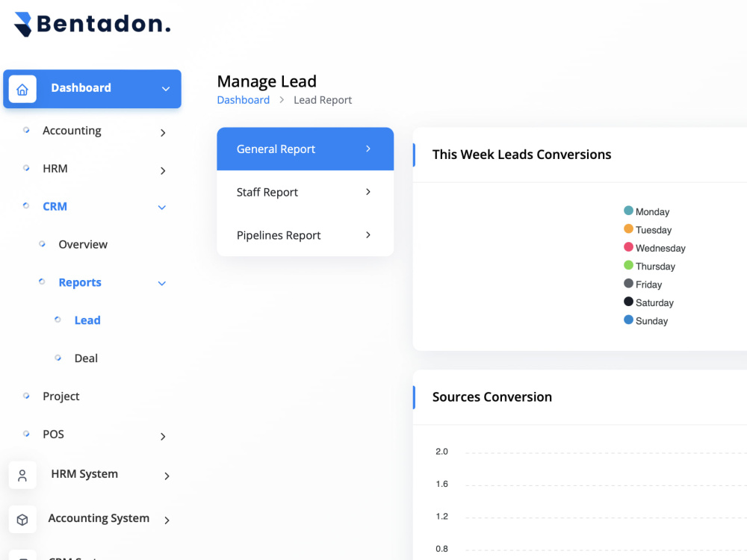Toggle Monday legend color dot
The image size is (747, 560).
(x=628, y=211)
